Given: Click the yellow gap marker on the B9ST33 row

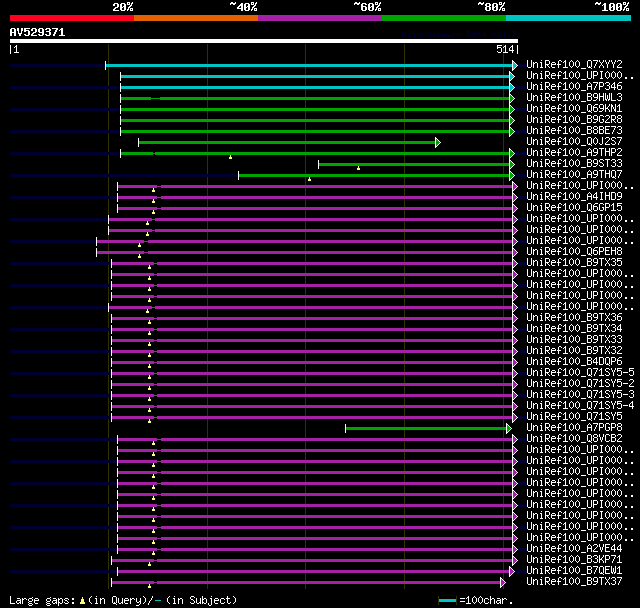Looking at the screenshot, I should [358, 168].
